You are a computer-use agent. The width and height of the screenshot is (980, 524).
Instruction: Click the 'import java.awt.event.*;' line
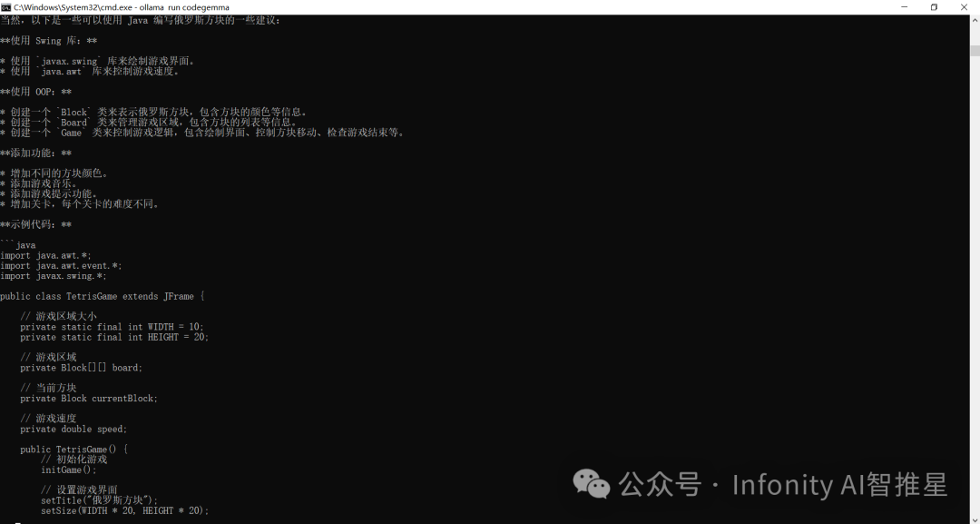coord(62,266)
